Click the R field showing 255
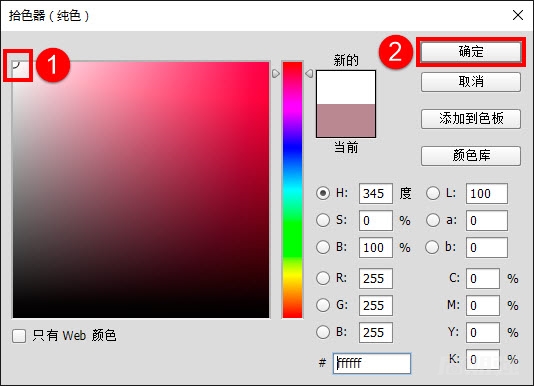The height and width of the screenshot is (386, 534). [x=376, y=278]
